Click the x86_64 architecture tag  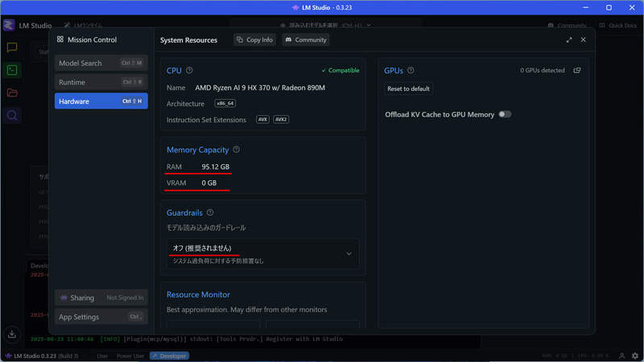pyautogui.click(x=225, y=104)
